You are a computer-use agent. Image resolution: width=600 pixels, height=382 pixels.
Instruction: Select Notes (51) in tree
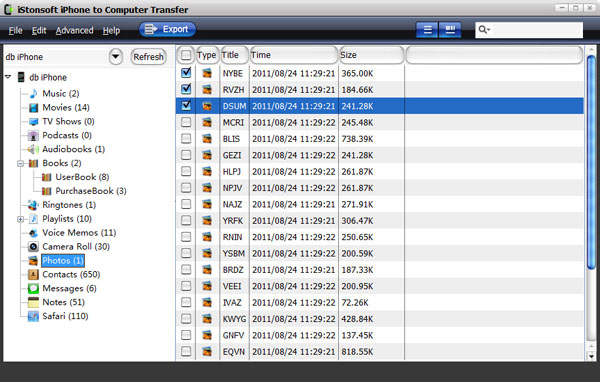[64, 302]
